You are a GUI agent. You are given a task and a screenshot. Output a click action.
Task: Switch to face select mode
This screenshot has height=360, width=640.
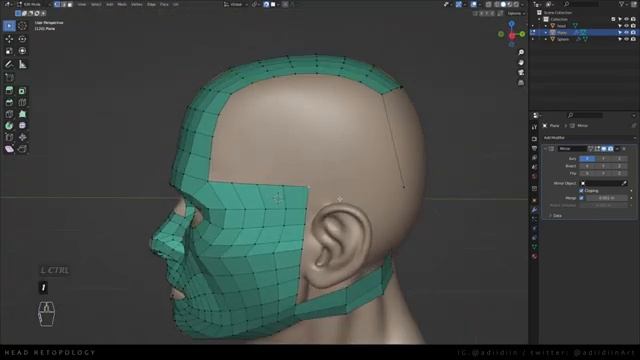69,4
